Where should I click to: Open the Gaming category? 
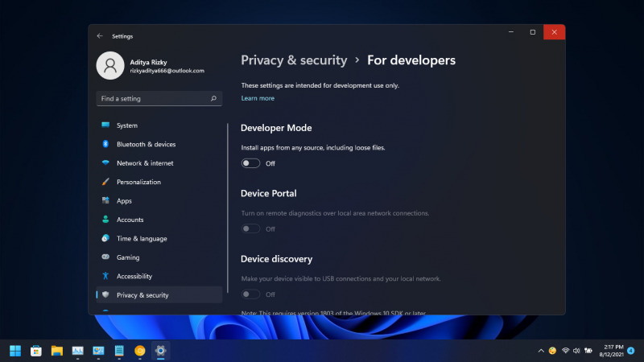(159, 257)
